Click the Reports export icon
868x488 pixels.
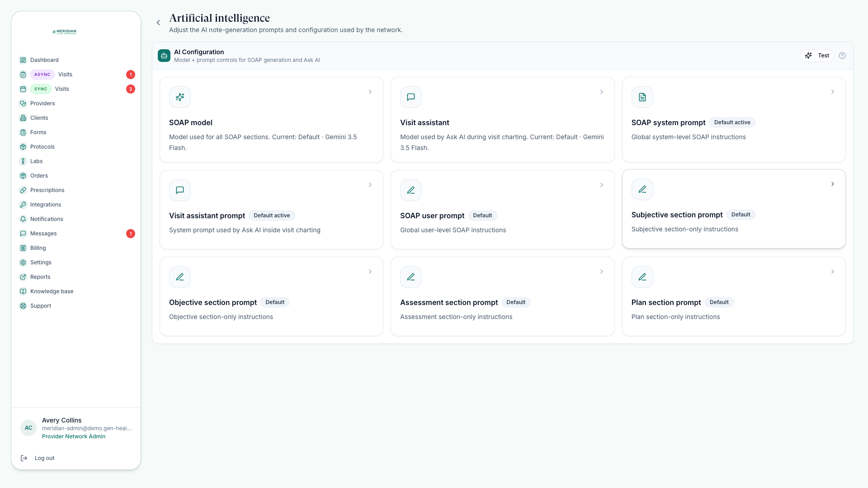coord(23,277)
